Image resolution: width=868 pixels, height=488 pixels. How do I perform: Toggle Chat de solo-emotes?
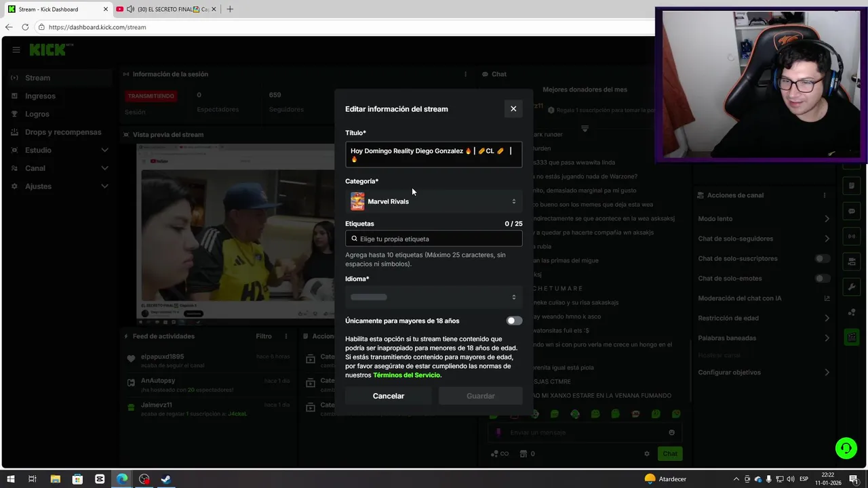click(x=822, y=279)
